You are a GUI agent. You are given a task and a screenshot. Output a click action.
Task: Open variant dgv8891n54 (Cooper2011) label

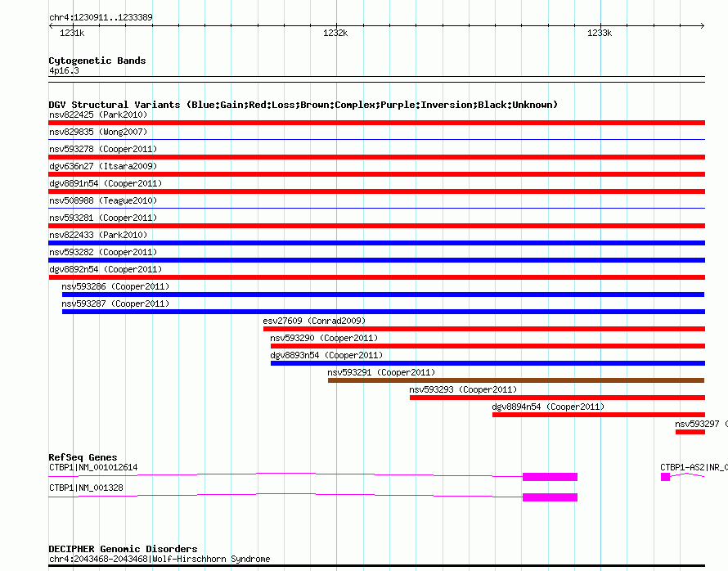(x=106, y=183)
